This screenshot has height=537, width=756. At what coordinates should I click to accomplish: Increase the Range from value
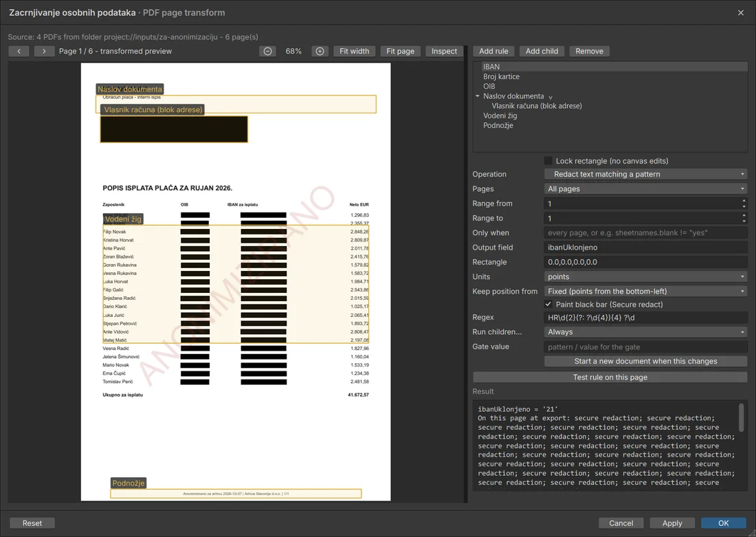(744, 201)
